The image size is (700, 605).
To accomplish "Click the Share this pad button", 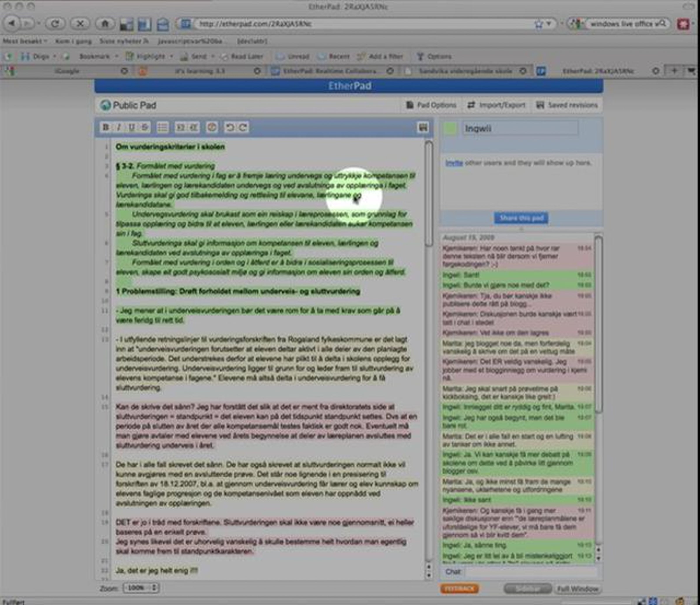I will click(x=521, y=218).
